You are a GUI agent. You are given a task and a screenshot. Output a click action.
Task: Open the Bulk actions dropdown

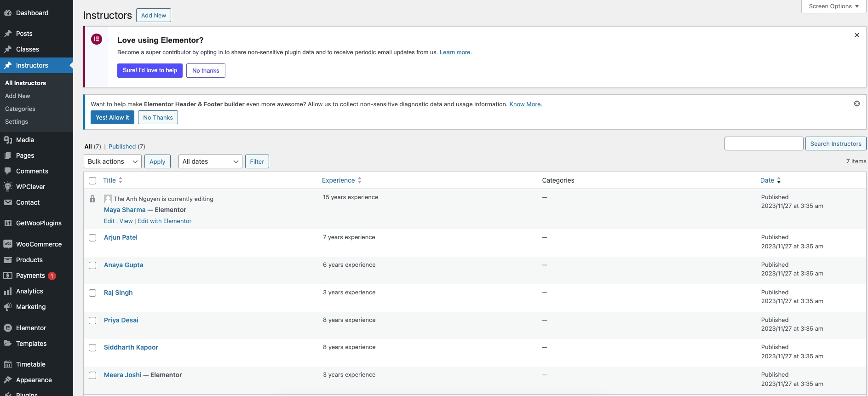pos(112,161)
